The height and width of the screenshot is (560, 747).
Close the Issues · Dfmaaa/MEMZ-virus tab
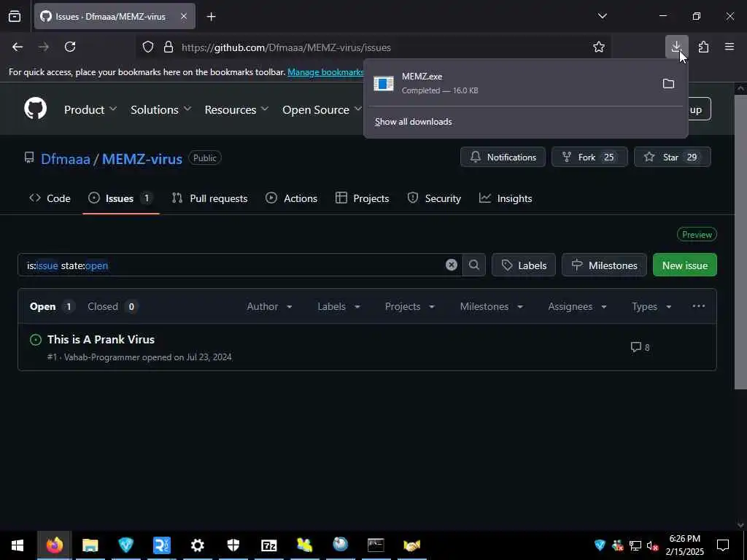[x=184, y=16]
